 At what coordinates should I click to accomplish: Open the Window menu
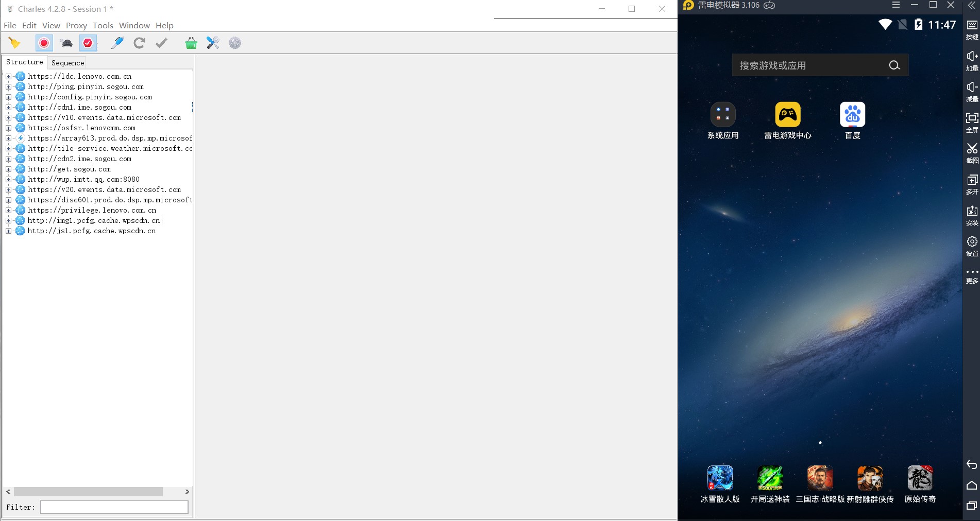[x=134, y=25]
